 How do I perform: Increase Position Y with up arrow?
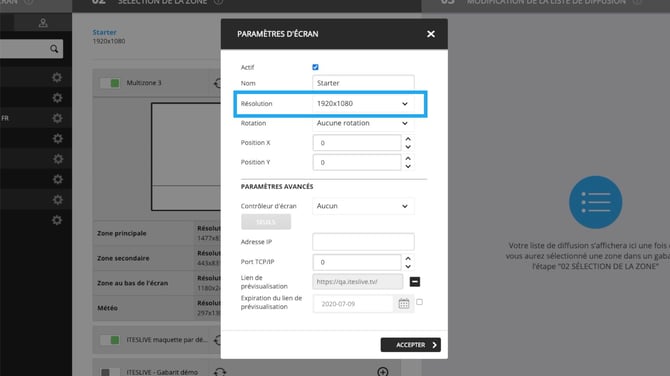click(408, 159)
